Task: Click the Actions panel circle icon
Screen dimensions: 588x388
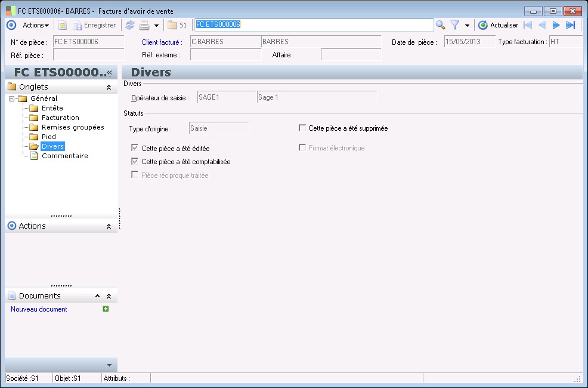Action: (12, 226)
